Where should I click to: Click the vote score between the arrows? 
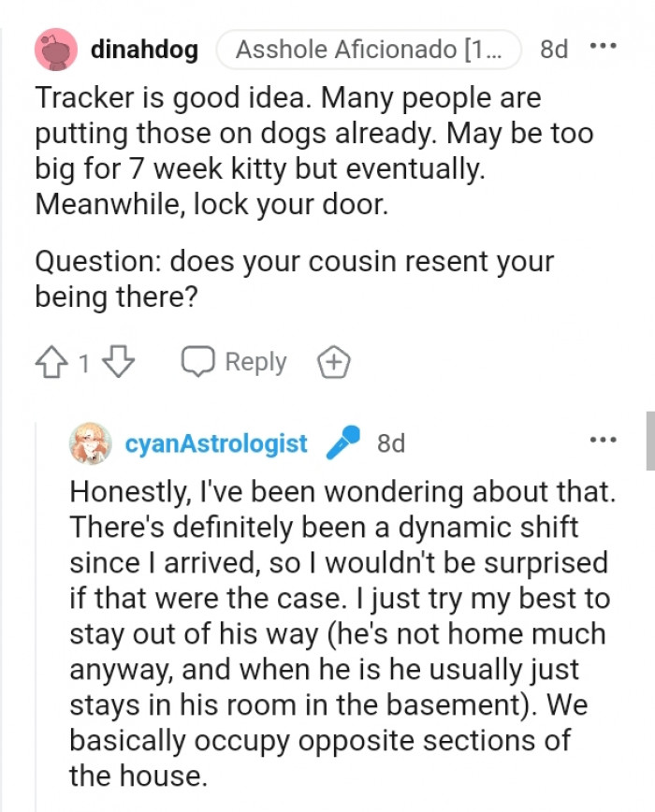pos(84,363)
